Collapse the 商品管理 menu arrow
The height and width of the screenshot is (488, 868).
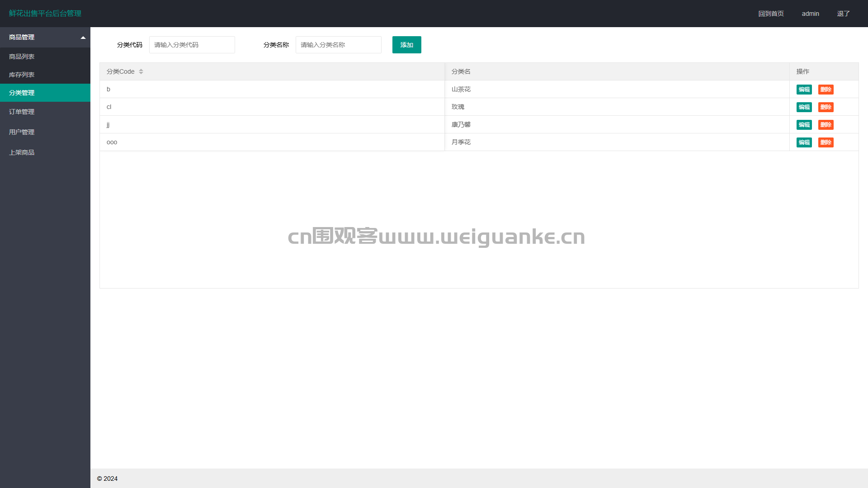pyautogui.click(x=83, y=38)
